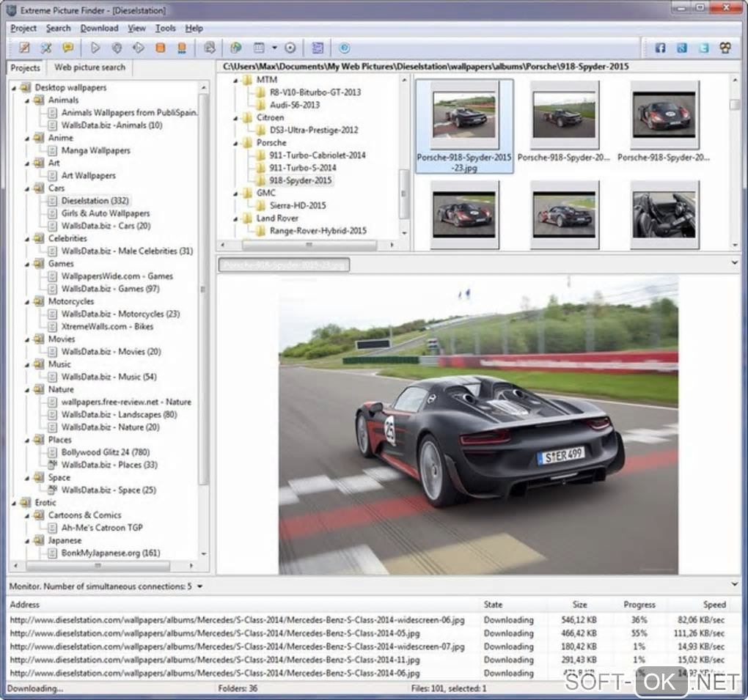This screenshot has width=748, height=700.
Task: Switch to Web picture search tab
Action: (89, 67)
